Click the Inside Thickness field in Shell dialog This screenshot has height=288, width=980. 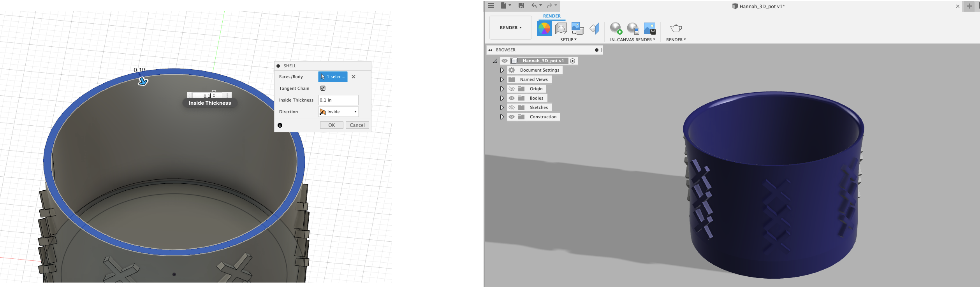tap(338, 100)
